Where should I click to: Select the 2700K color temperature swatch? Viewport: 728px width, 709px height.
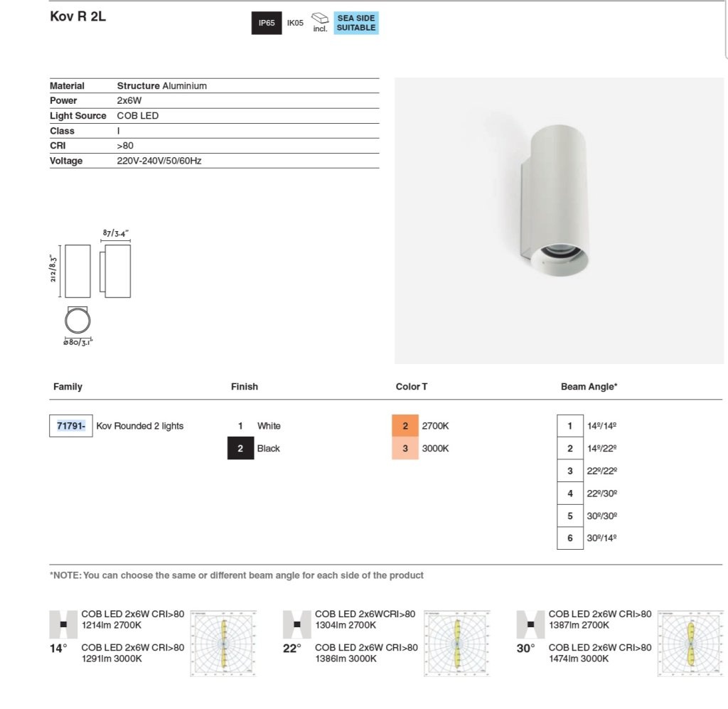coord(405,426)
